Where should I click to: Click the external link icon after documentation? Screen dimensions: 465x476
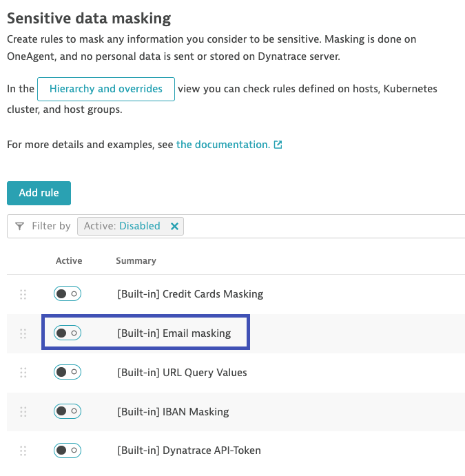pos(278,145)
